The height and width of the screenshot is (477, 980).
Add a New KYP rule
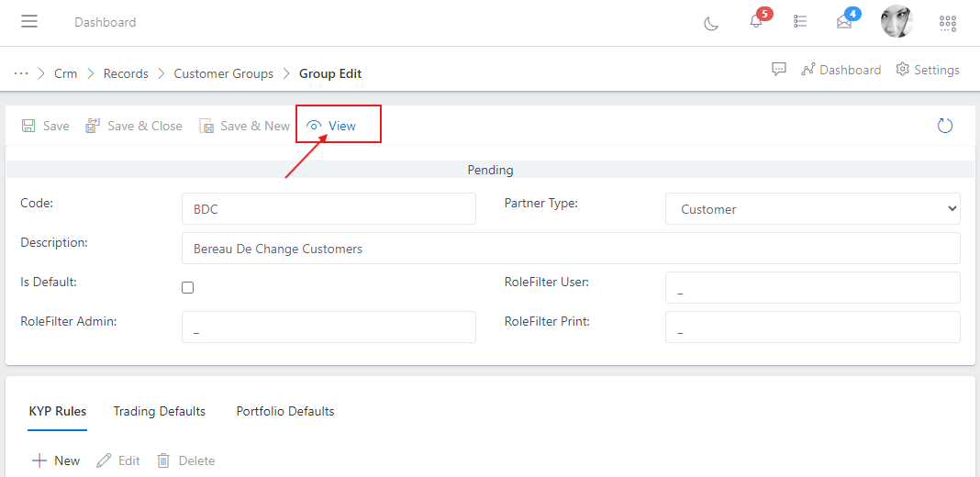[56, 460]
